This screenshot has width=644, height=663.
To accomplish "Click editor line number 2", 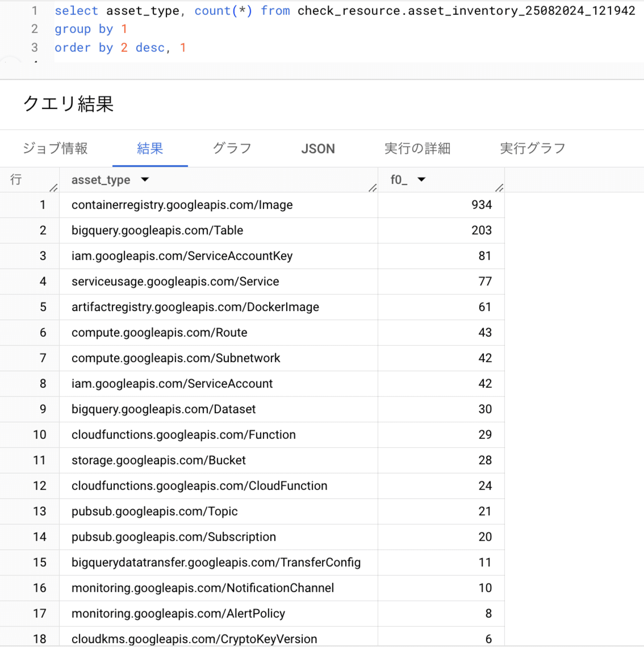I will pos(34,29).
